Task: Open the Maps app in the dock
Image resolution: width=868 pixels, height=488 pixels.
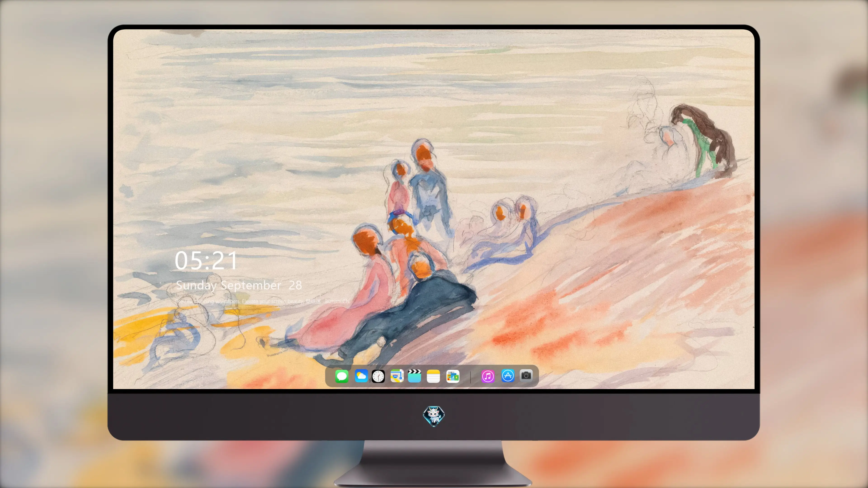Action: pos(397,376)
